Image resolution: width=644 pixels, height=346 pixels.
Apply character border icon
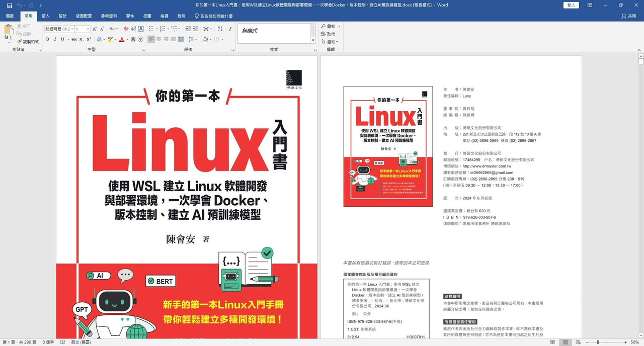point(141,29)
